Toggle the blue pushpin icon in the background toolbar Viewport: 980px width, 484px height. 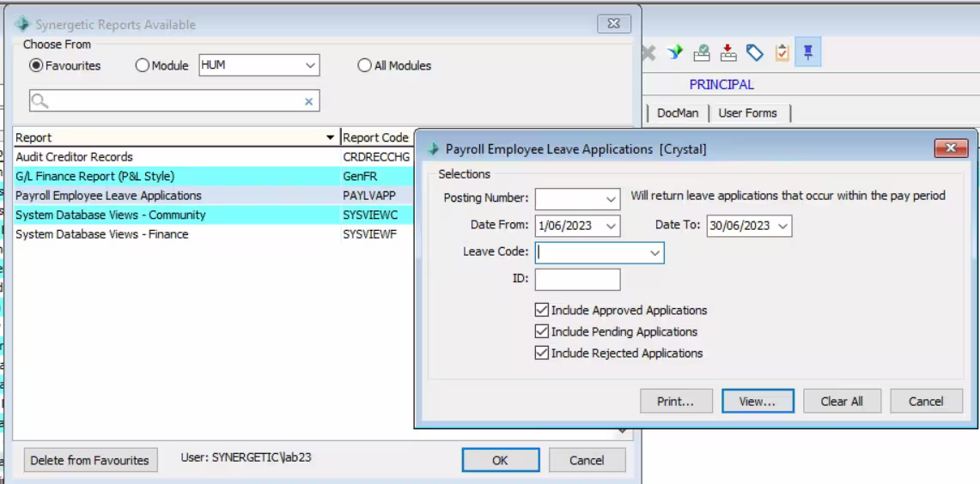click(x=808, y=52)
